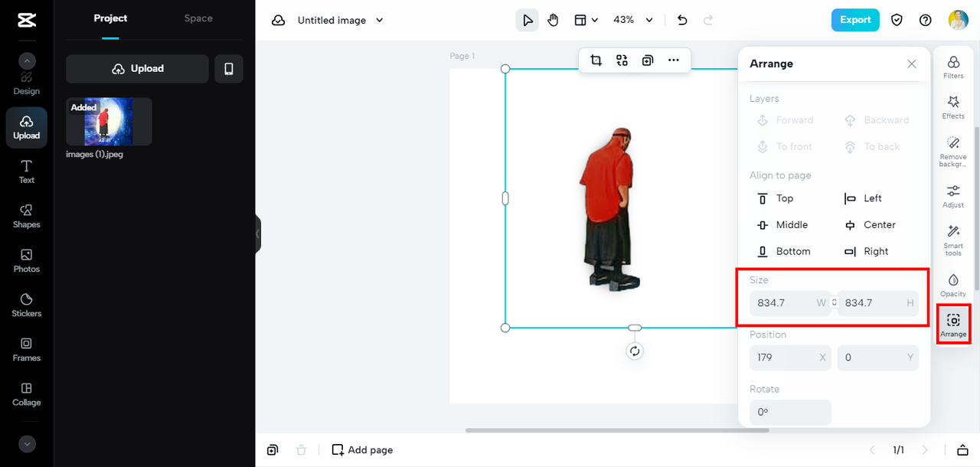Click the Add page button

click(362, 450)
